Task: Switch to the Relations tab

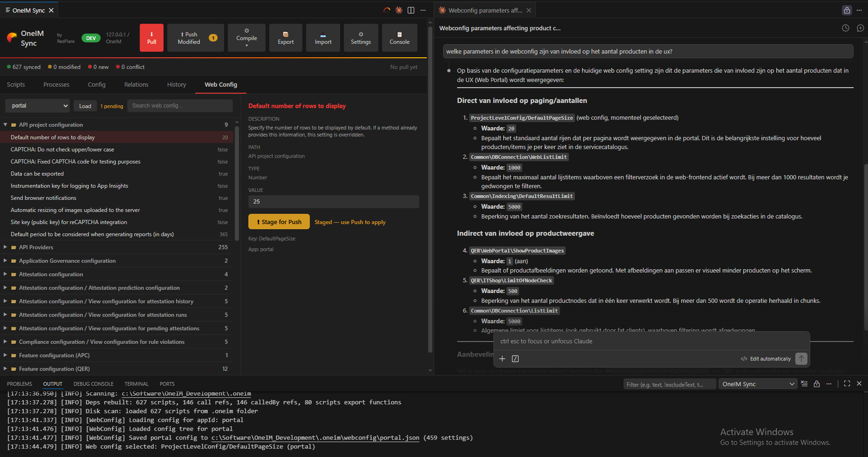Action: 136,85
